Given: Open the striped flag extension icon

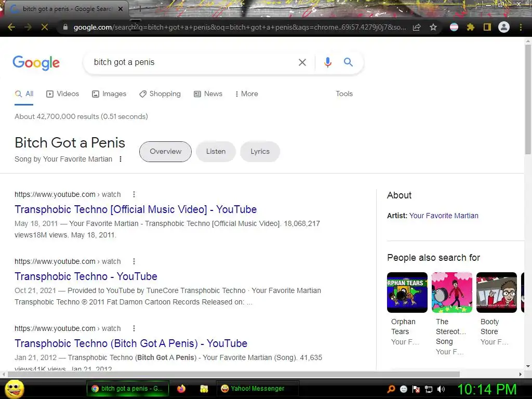Looking at the screenshot, I should (454, 27).
